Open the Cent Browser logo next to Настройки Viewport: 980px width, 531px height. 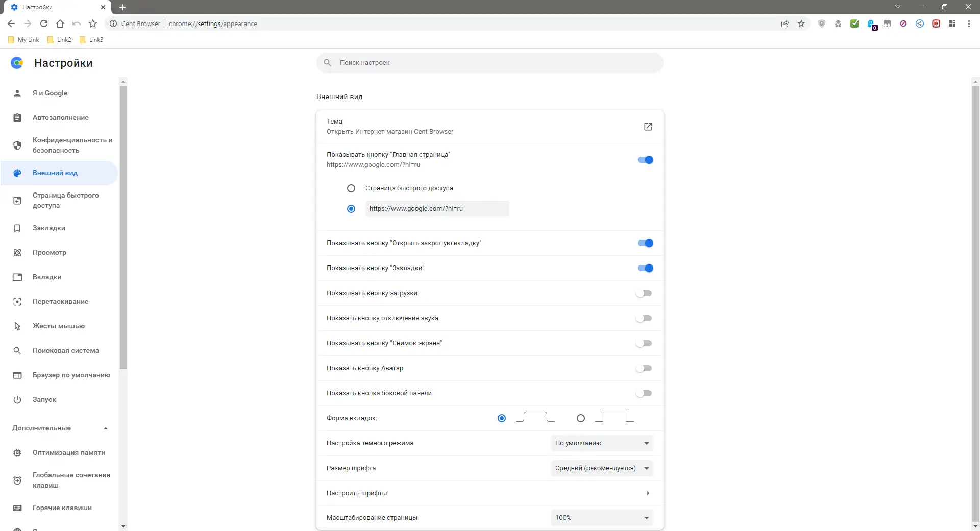click(x=17, y=63)
